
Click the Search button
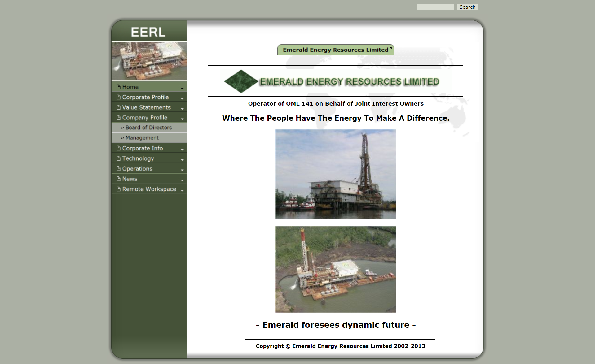tap(467, 7)
